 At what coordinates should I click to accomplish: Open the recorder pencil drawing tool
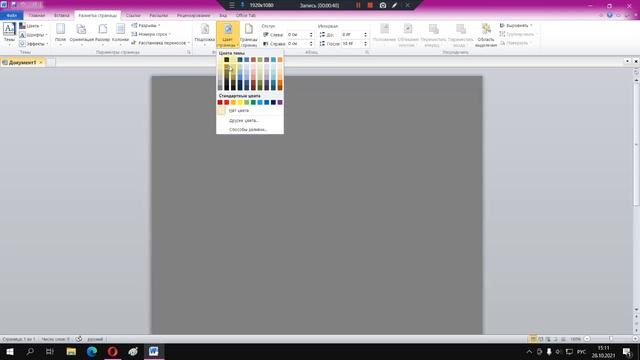(395, 5)
